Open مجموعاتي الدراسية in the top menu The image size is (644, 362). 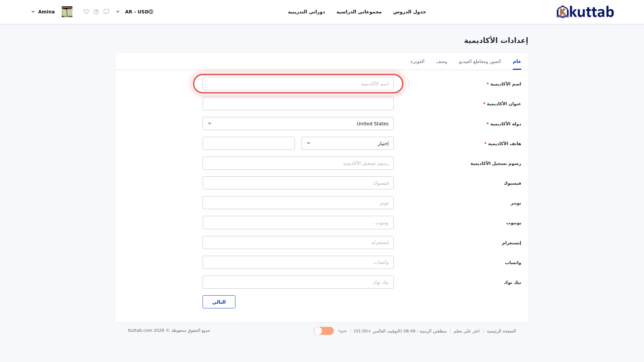point(359,12)
